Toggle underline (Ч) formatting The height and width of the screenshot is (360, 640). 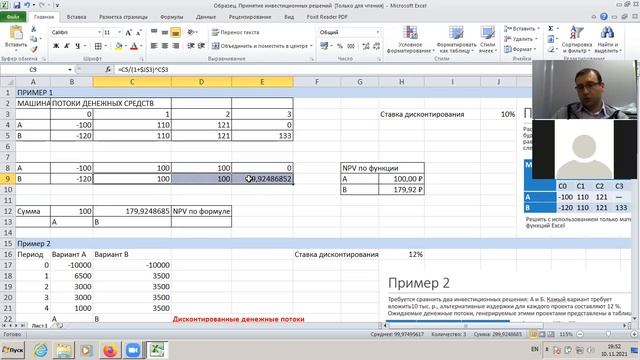coord(78,46)
